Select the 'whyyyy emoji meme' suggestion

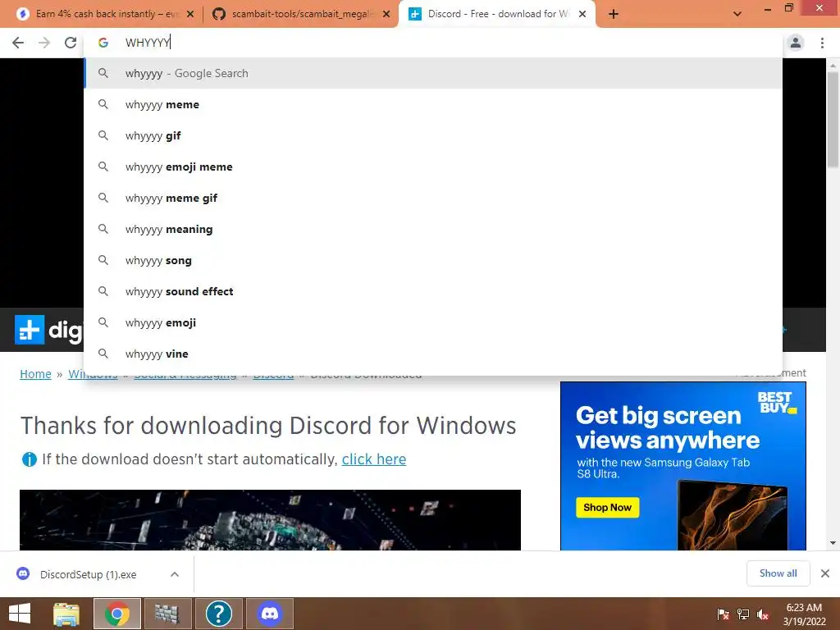433,167
